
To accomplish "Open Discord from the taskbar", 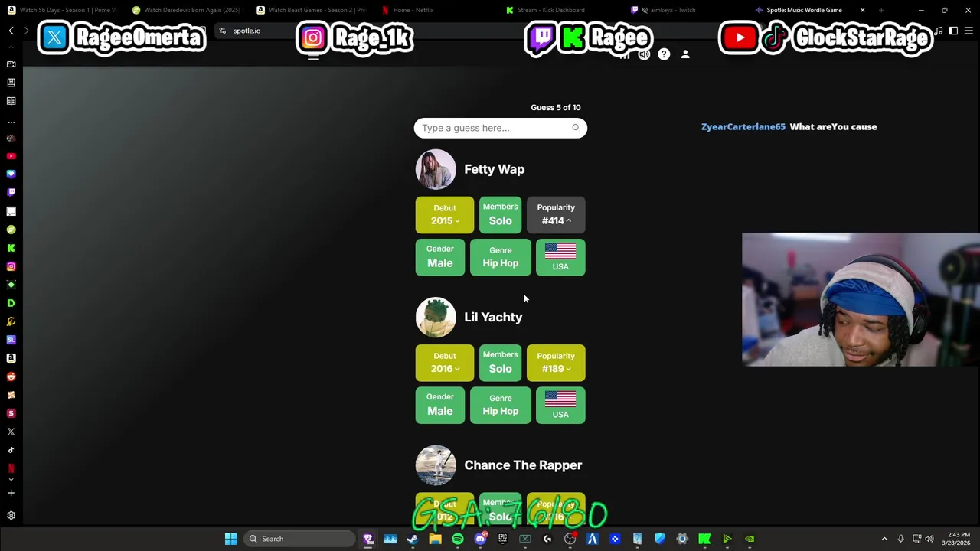I will [480, 539].
